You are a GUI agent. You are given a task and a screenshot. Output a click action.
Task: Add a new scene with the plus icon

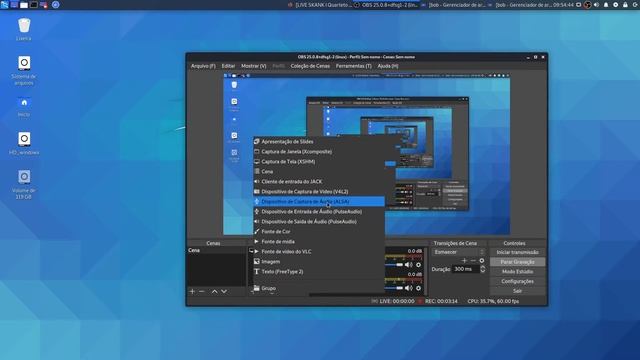[192, 291]
